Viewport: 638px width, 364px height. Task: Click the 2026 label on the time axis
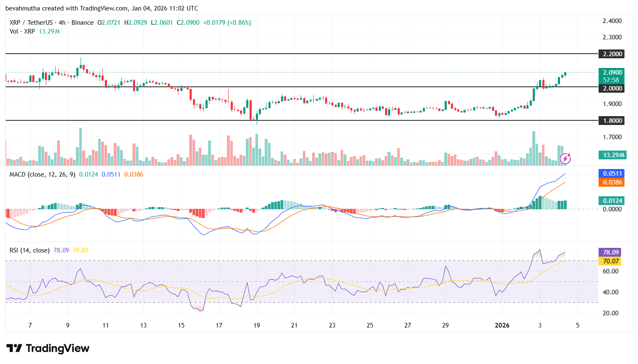(502, 325)
